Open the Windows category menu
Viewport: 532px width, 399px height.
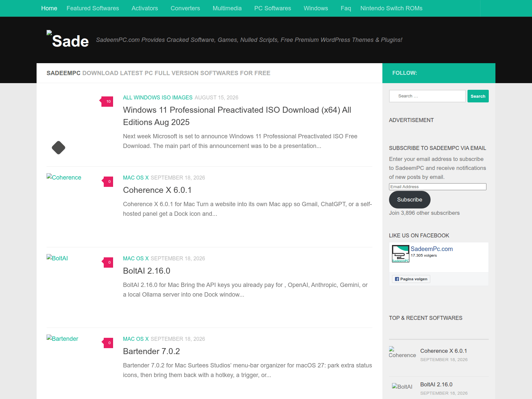click(316, 8)
